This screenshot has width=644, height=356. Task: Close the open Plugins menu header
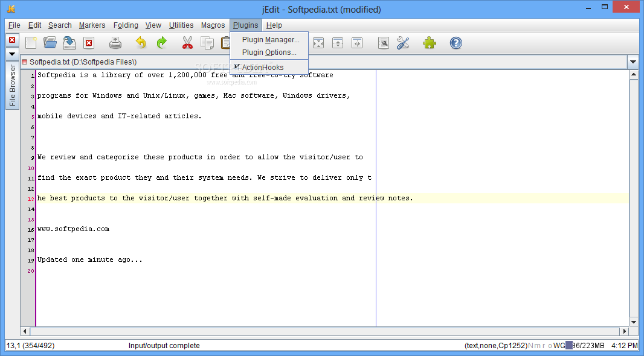246,25
